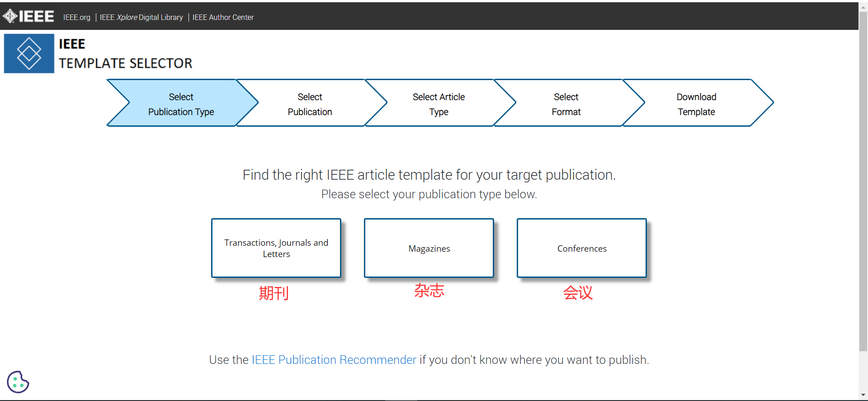Click the scrollbar down arrow
868x401 pixels.
click(863, 395)
